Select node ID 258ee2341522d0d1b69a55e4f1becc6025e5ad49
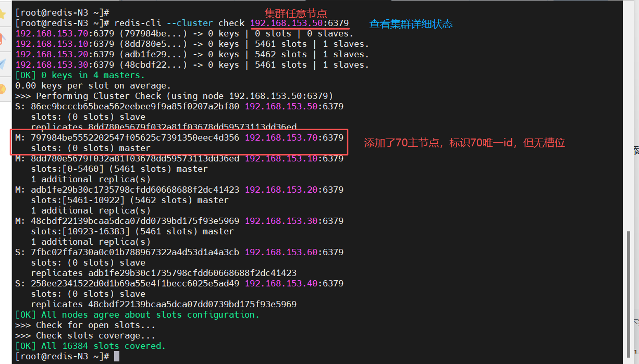The height and width of the screenshot is (364, 639). [135, 283]
